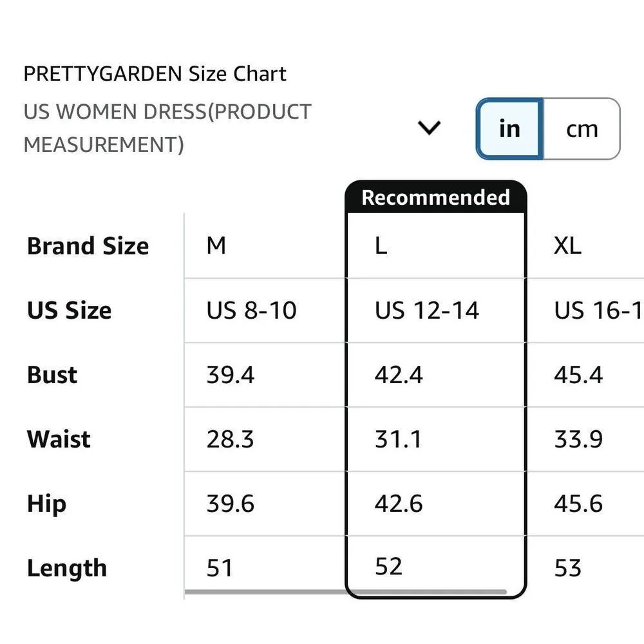The width and height of the screenshot is (644, 644).
Task: Select the US 8-10 size cell
Action: click(x=251, y=310)
